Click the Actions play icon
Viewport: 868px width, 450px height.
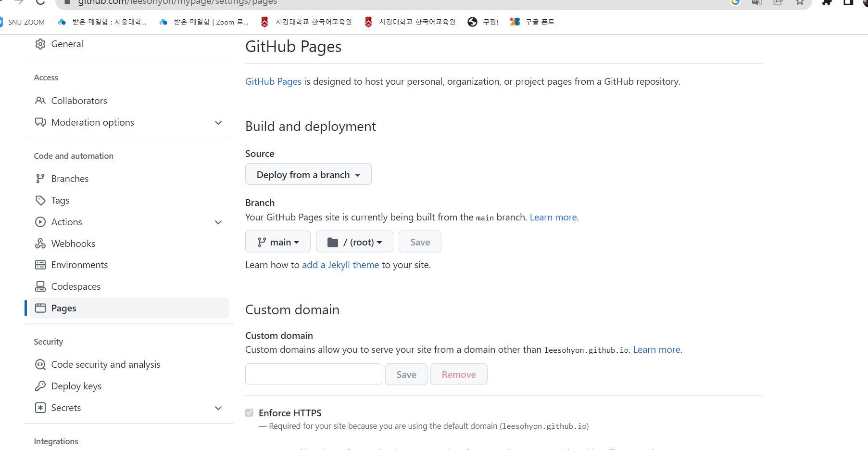click(40, 222)
